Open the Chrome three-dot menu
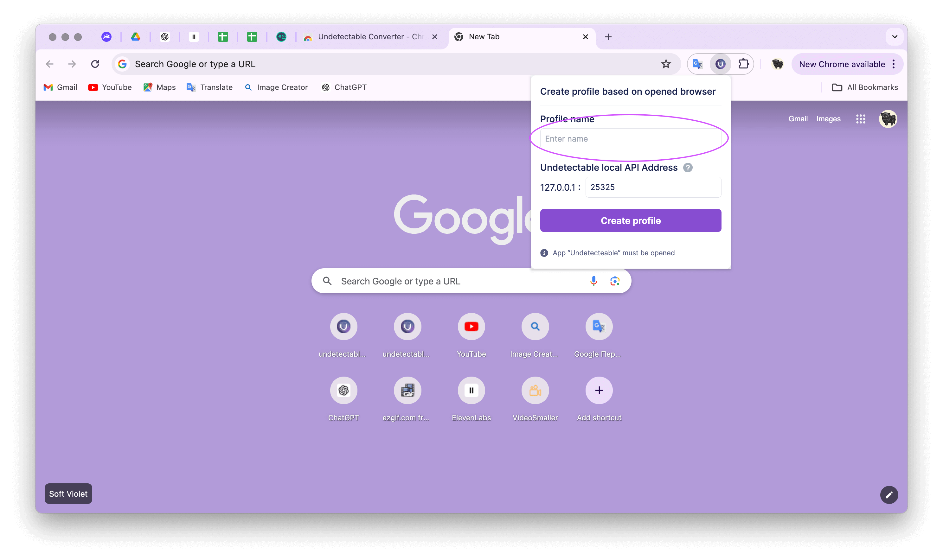Screen dimensions: 943x560 [x=893, y=64]
